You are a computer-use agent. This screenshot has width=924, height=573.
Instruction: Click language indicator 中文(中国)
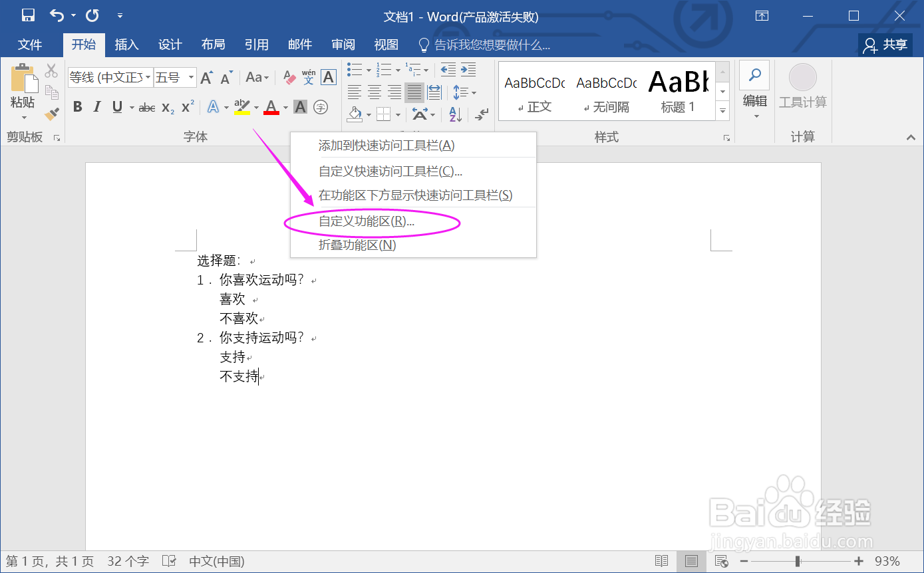pyautogui.click(x=217, y=561)
